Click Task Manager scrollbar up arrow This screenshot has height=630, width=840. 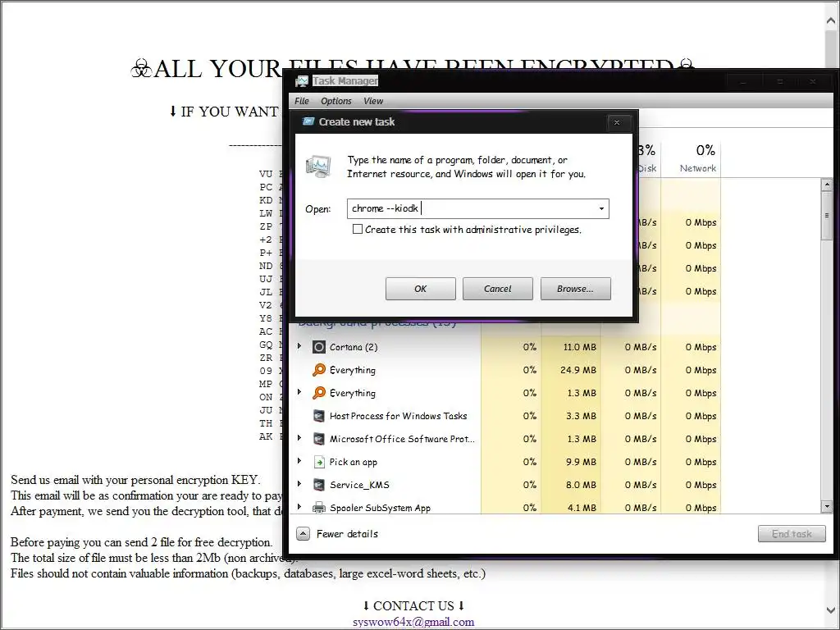[x=827, y=185]
